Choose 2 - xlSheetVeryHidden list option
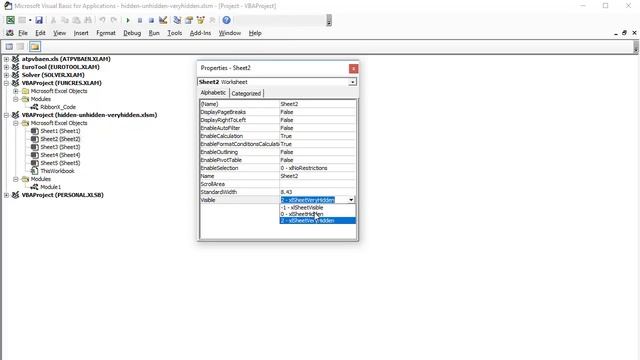The image size is (640, 360). (318, 220)
